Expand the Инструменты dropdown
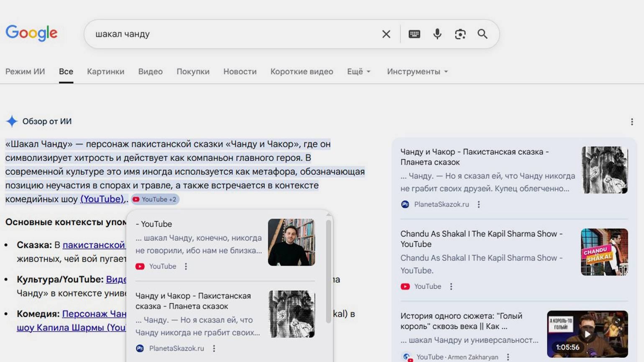Screen dimensions: 644x362 click(417, 71)
